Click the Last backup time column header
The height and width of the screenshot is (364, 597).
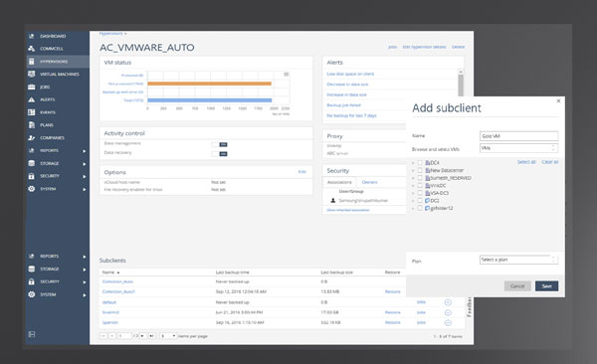(x=232, y=273)
